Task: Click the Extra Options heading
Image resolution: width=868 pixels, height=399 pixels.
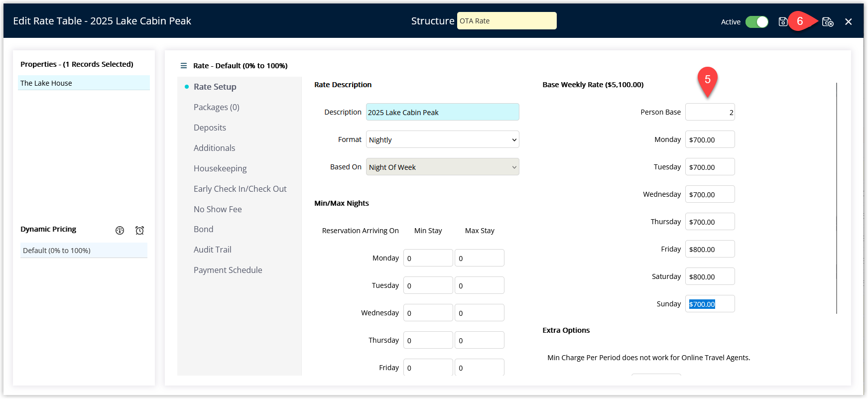Action: (566, 330)
